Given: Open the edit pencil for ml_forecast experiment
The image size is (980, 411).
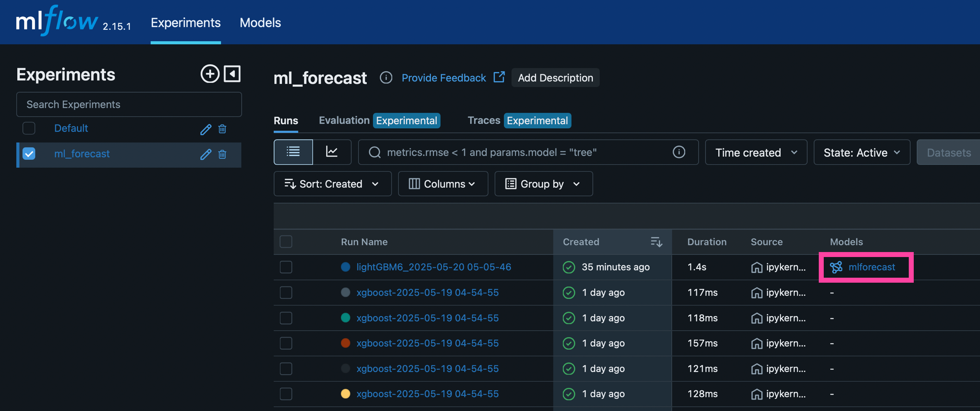Looking at the screenshot, I should coord(206,154).
